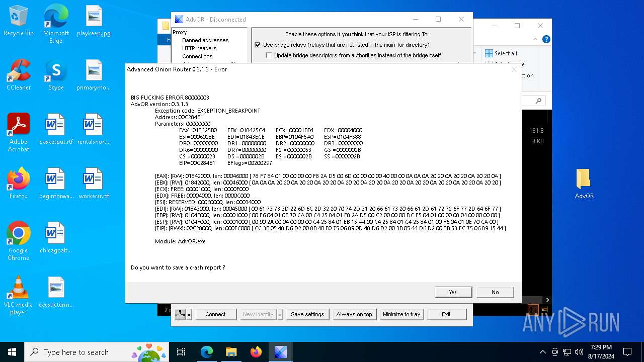Click the Connect button in AdvOR
This screenshot has height=362, width=644.
click(x=215, y=314)
